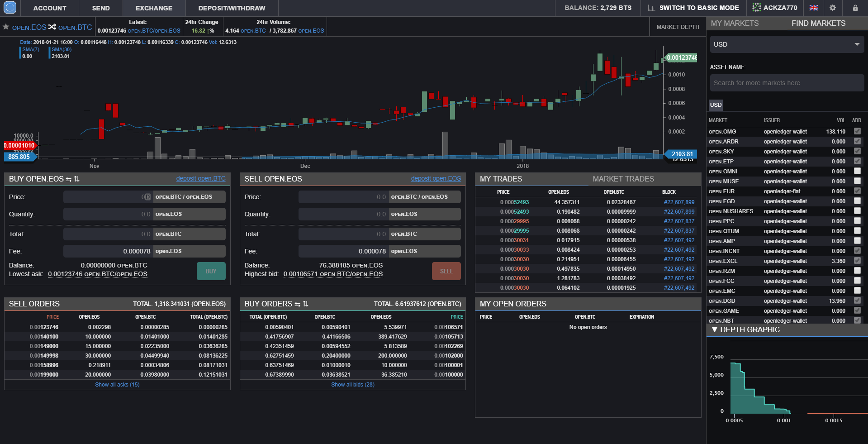Focus the Sell Price input field
Image resolution: width=868 pixels, height=444 pixels.
[343, 197]
